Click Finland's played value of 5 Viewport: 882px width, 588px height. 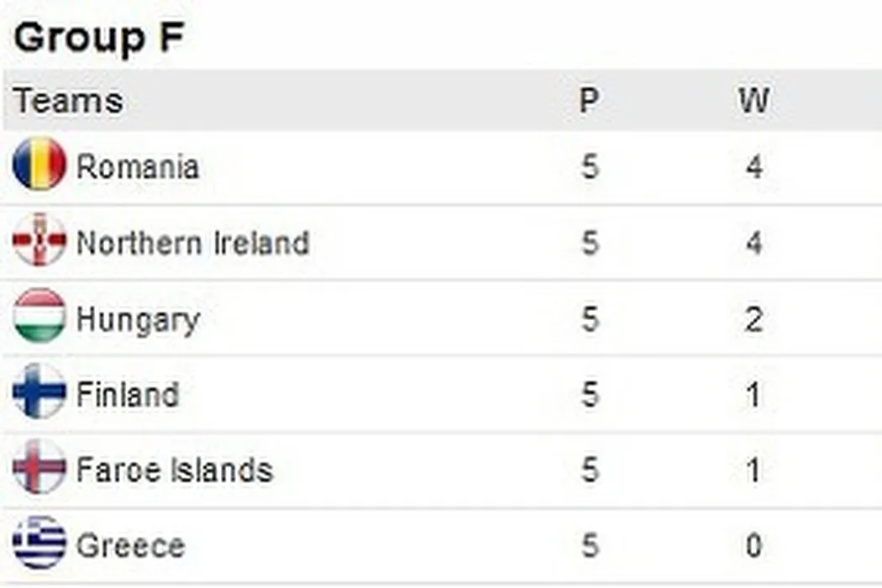(x=590, y=394)
